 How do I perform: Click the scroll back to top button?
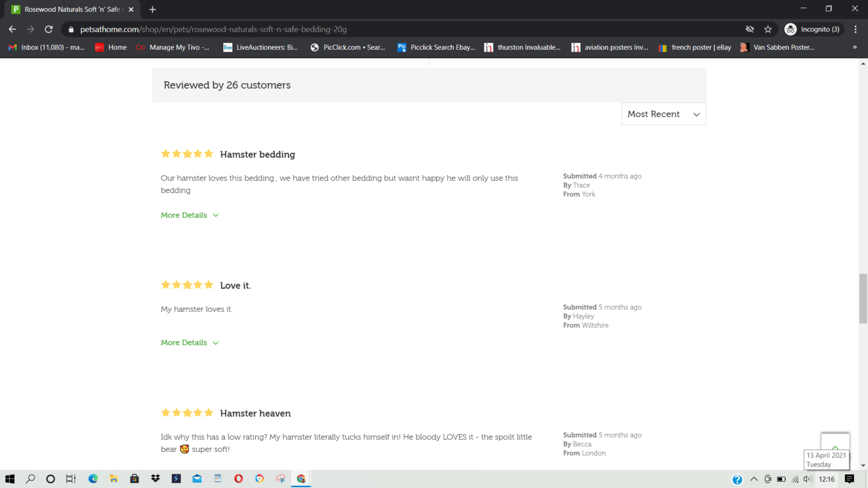835,442
